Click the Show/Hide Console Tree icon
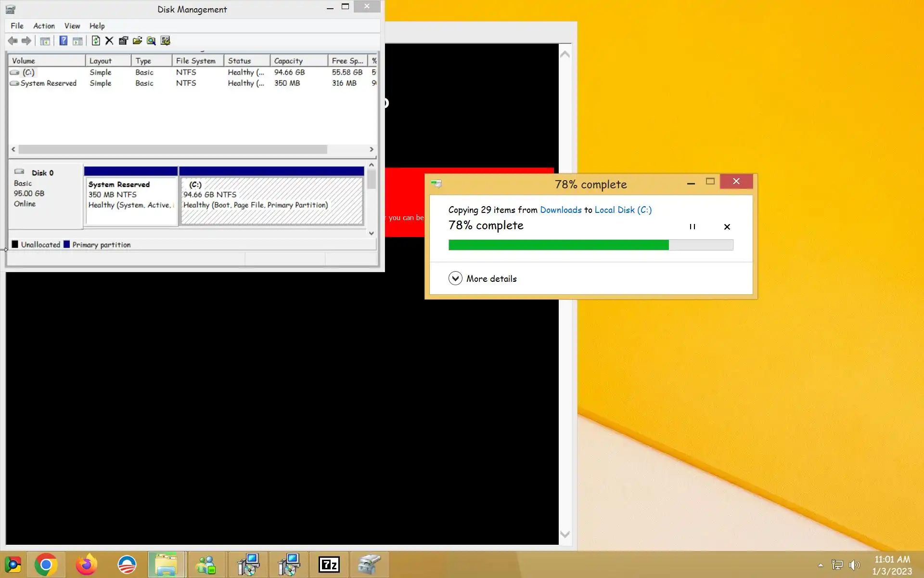The height and width of the screenshot is (578, 924). (45, 41)
